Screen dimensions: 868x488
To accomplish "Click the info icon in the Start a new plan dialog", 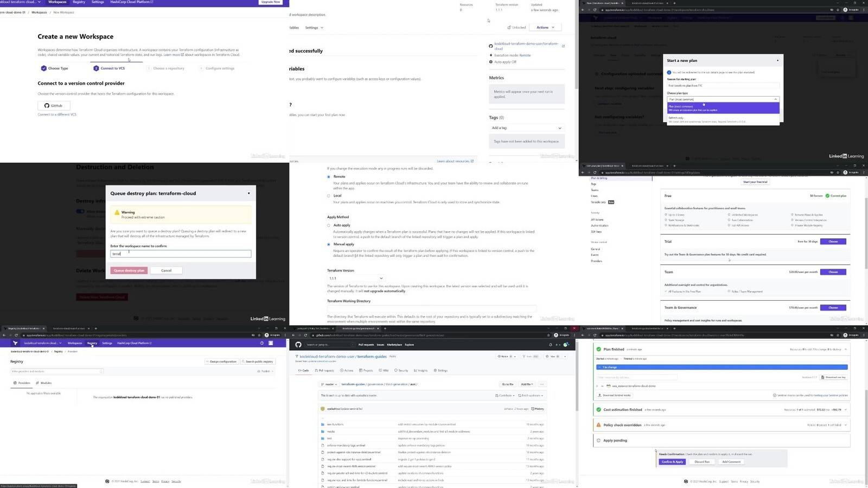I will 669,72.
